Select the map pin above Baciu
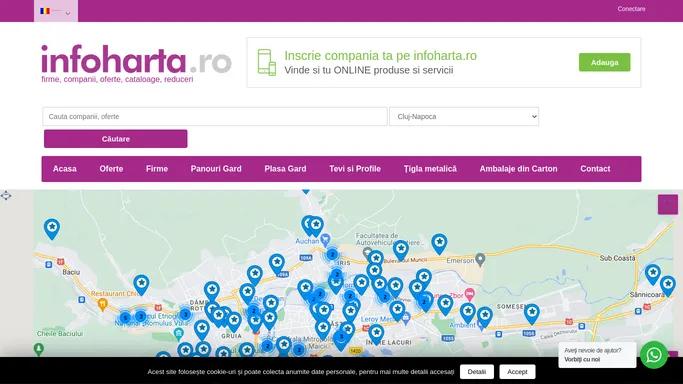 [52, 229]
